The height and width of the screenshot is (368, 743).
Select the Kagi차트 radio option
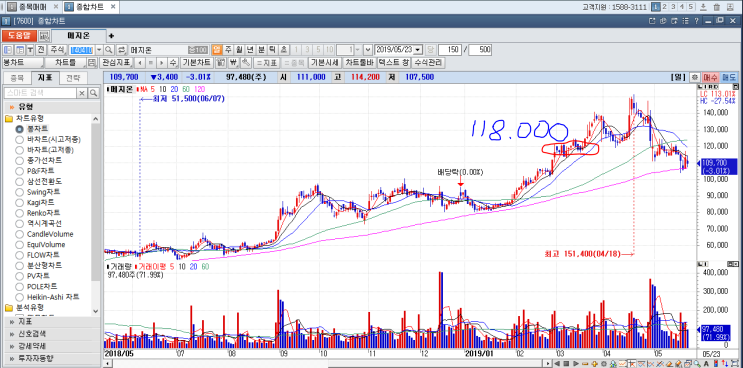pos(19,202)
